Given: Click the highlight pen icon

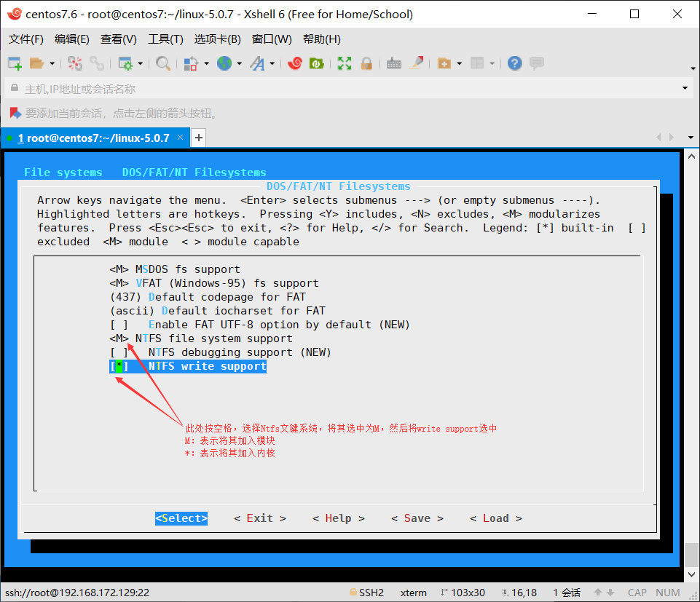Looking at the screenshot, I should pos(416,63).
